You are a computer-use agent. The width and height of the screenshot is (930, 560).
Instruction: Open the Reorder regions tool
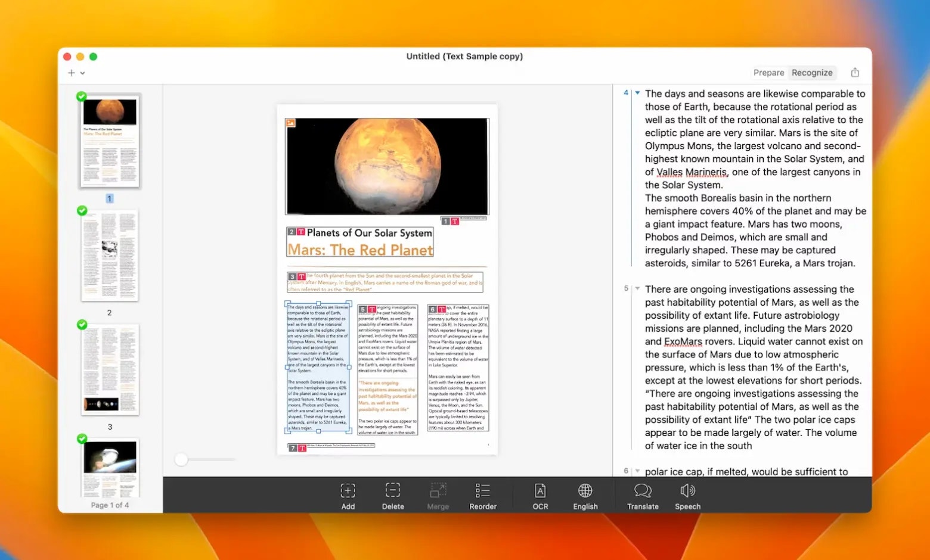click(483, 496)
